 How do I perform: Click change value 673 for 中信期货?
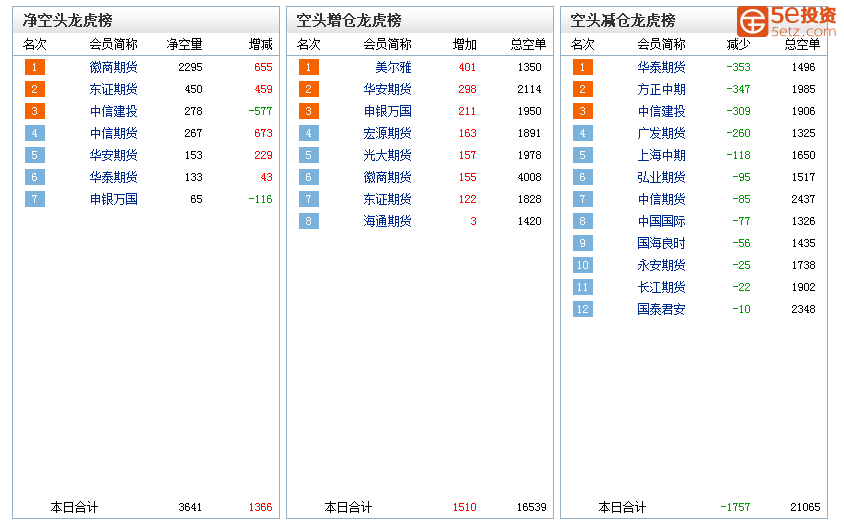[x=263, y=133]
